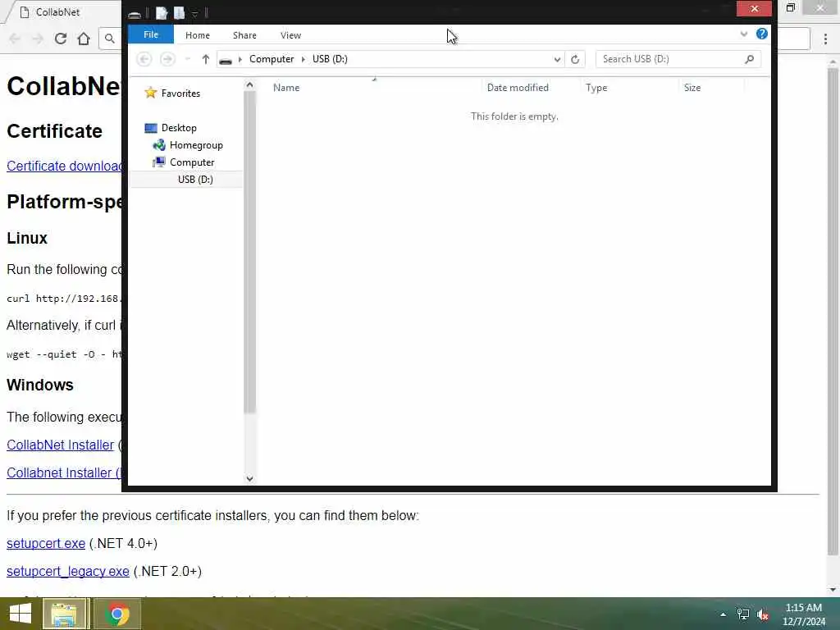The image size is (840, 630).
Task: Switch to the Home ribbon tab
Action: point(198,35)
